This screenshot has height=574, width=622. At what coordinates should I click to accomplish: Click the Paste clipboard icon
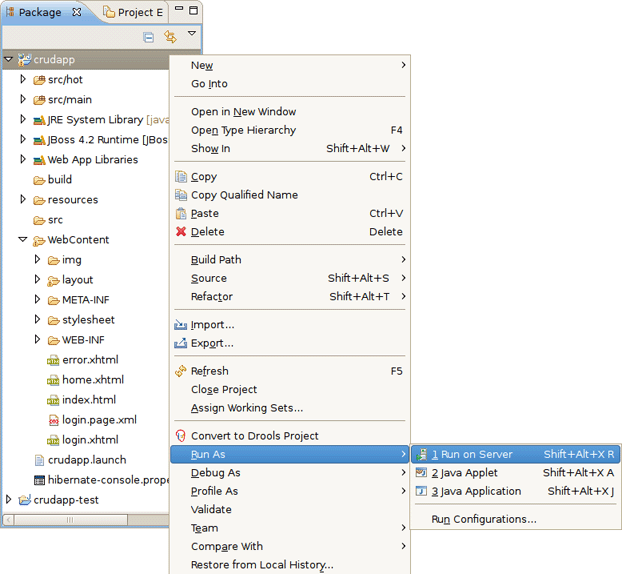click(x=181, y=214)
